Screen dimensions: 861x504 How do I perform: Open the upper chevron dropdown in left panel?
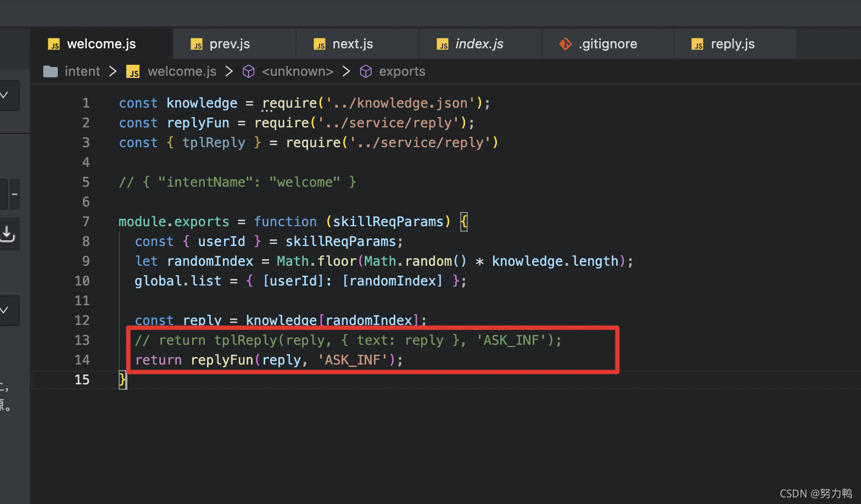(5, 96)
